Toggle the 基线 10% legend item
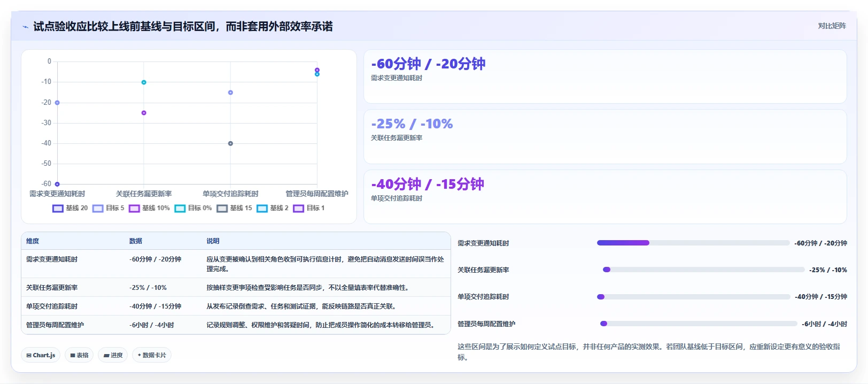 tap(149, 208)
